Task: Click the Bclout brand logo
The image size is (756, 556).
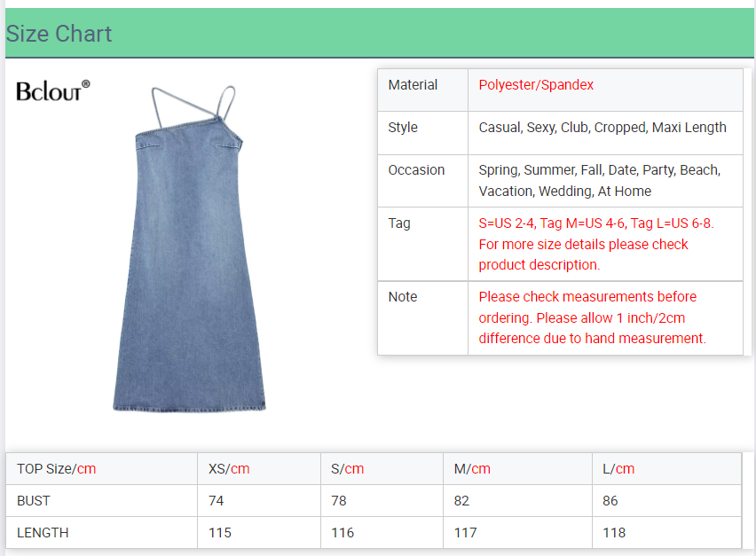Action: click(52, 90)
